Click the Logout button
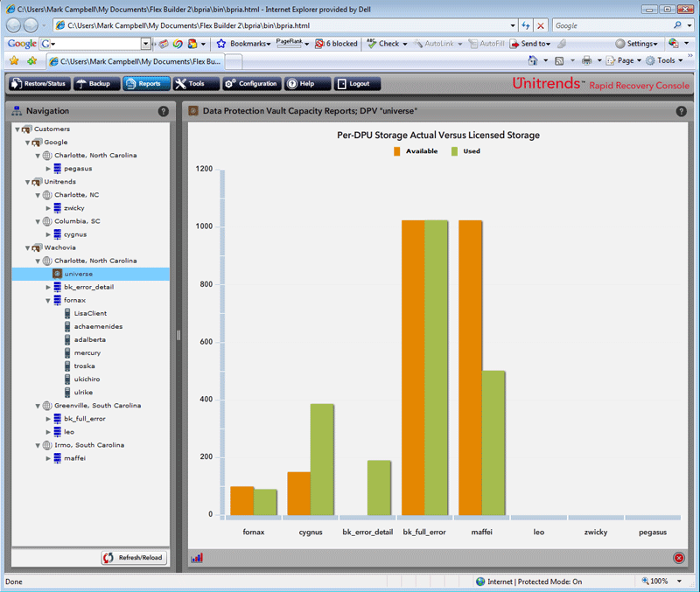This screenshot has height=592, width=700. coord(357,84)
